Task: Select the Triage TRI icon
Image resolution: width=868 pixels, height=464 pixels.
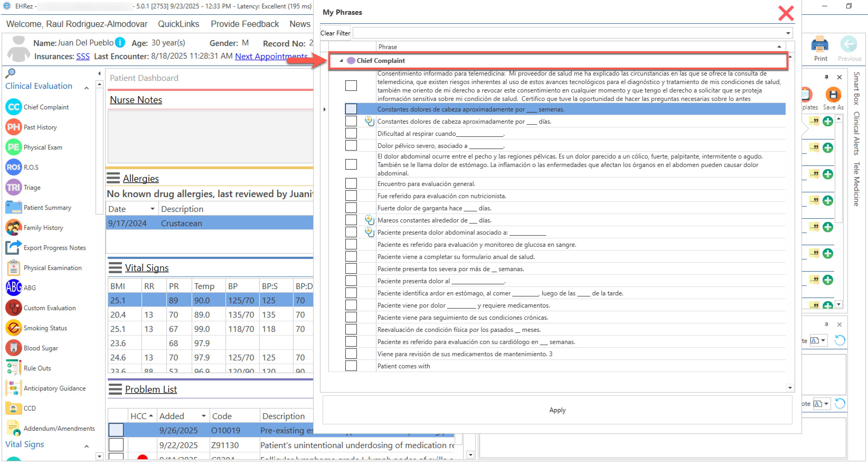Action: (x=13, y=188)
